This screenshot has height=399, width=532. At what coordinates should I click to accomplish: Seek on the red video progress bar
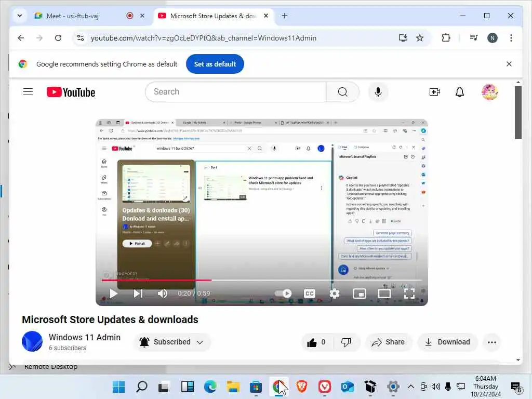(261, 280)
